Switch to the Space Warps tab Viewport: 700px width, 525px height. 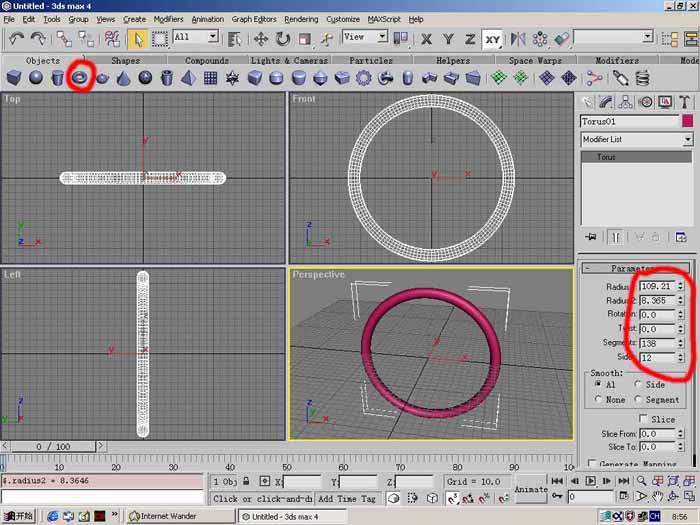(535, 60)
